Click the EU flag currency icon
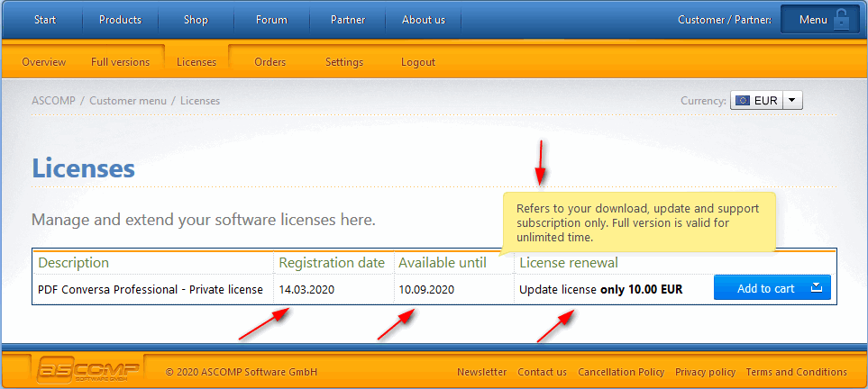This screenshot has width=868, height=389. [x=743, y=101]
